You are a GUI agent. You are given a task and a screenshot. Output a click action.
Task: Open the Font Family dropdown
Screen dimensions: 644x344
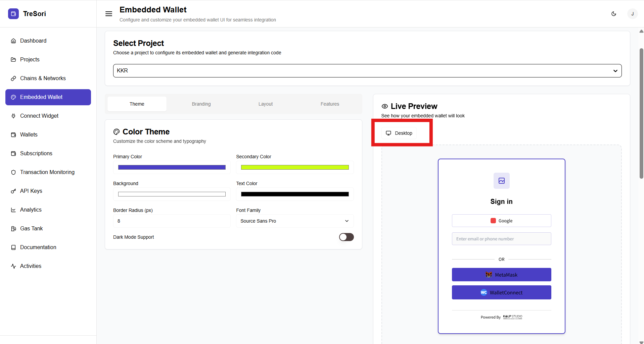(294, 221)
